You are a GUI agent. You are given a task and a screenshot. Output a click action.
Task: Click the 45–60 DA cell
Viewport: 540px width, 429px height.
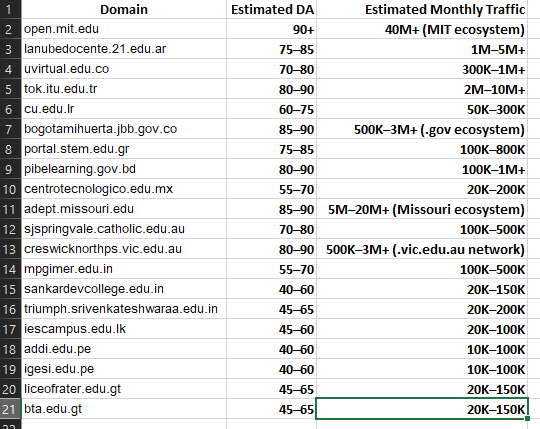point(271,328)
